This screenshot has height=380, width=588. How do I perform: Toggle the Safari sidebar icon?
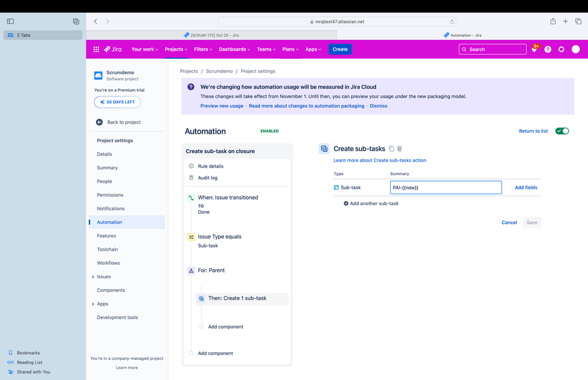[x=11, y=21]
